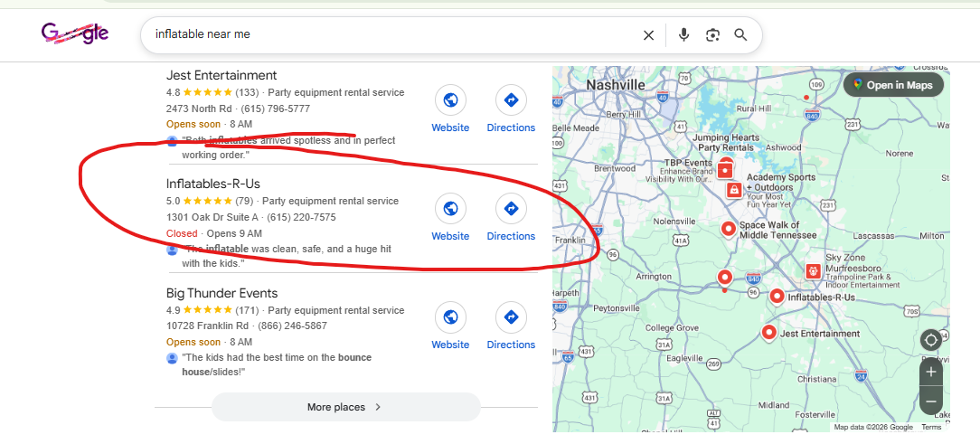Select the Inflatables-R-Us map pin
This screenshot has height=444, width=980.
pos(776,296)
